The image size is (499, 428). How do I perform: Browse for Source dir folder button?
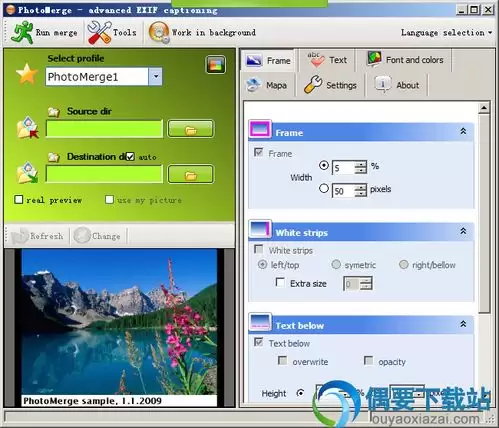click(191, 129)
